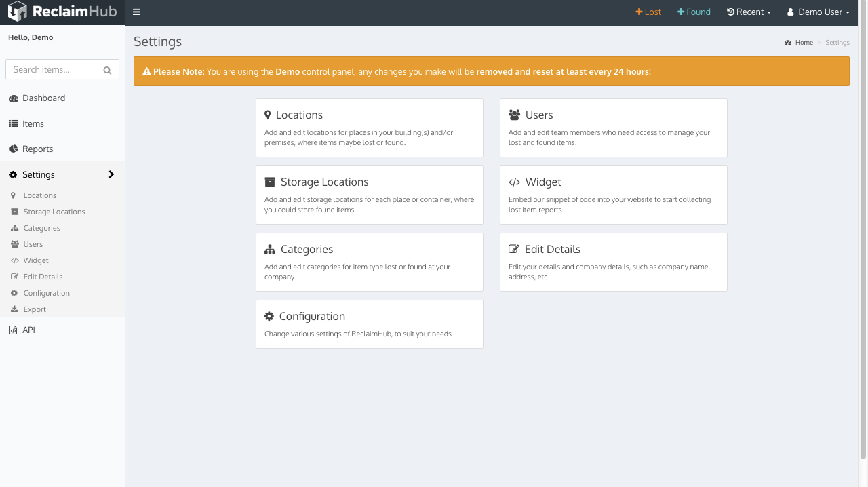Open the Recent dropdown menu
This screenshot has height=487, width=868.
click(x=749, y=12)
